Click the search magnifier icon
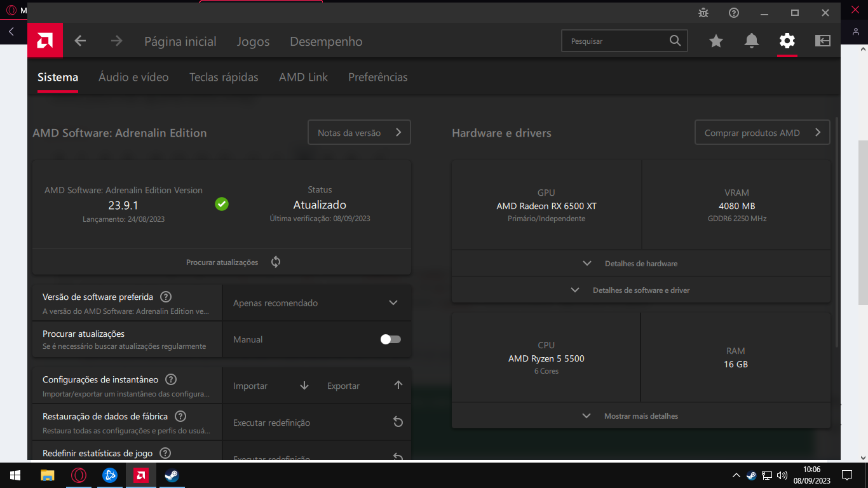Screen dimensions: 868x488 point(675,41)
